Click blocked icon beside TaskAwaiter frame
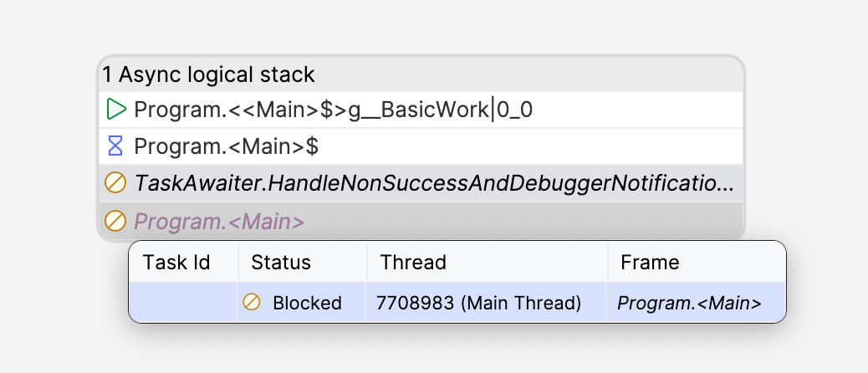868x373 pixels. tap(115, 182)
